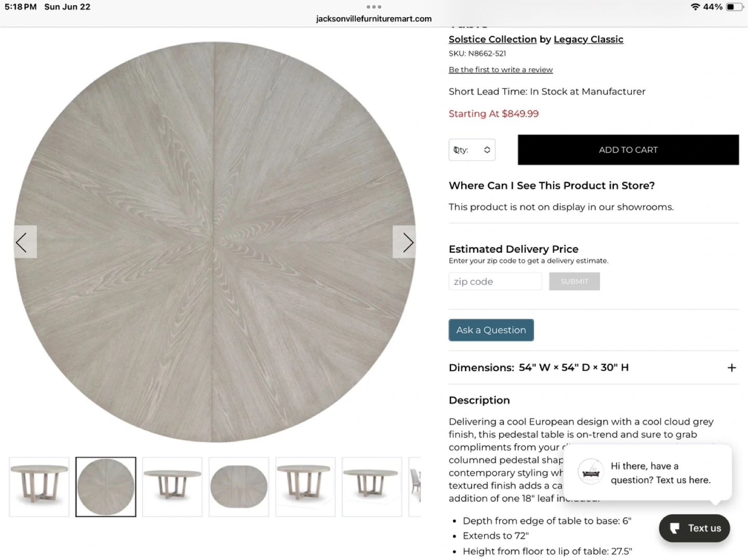748x560 pixels.
Task: Open the chat sofa avatar icon
Action: pyautogui.click(x=591, y=472)
